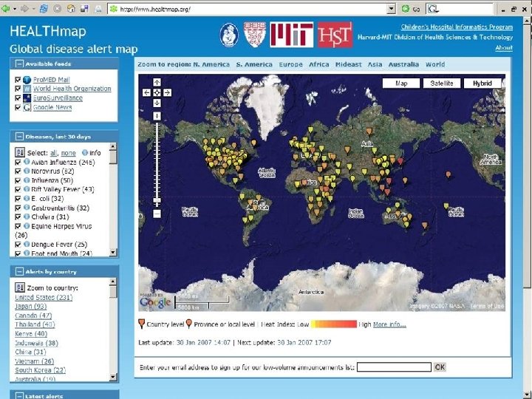The width and height of the screenshot is (532, 399).
Task: Open the address bar dropdown arrow
Action: [x=391, y=9]
